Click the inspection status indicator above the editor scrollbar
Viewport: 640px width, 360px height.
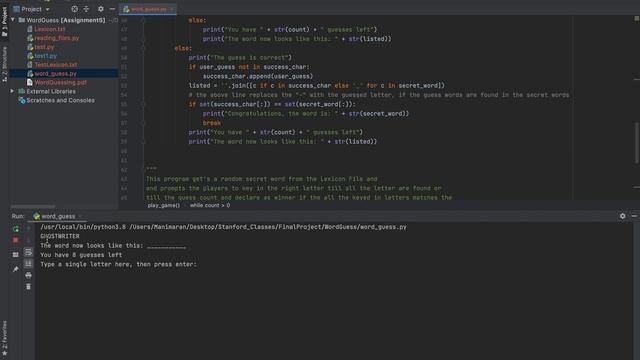(x=636, y=18)
